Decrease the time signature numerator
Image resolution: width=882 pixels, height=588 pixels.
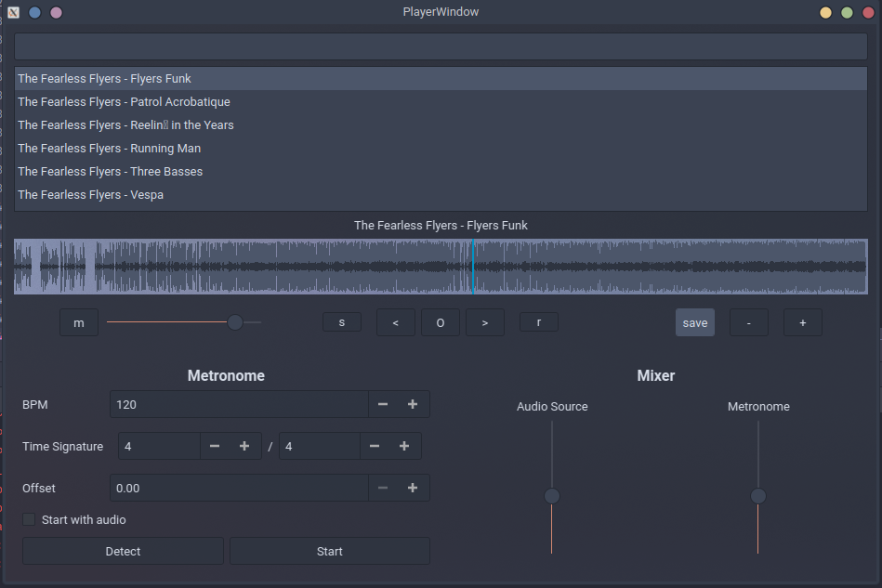215,446
